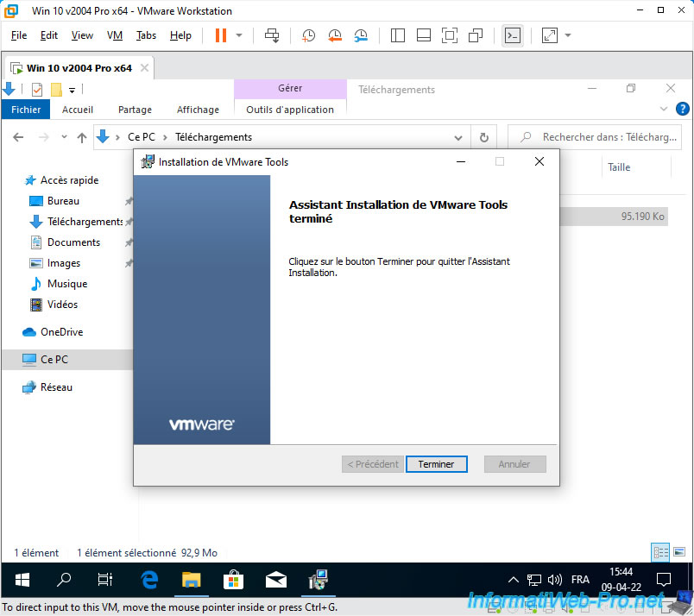
Task: Switch Explorer to large icons view
Action: 679,552
